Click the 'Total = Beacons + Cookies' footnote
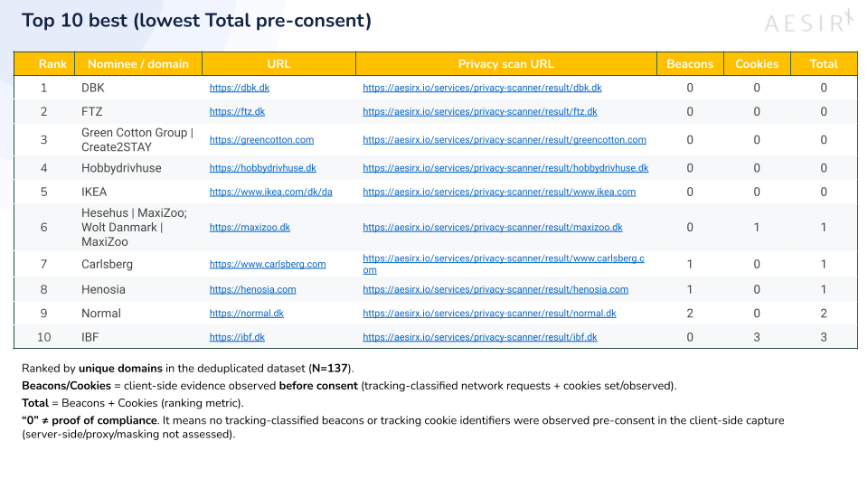The width and height of the screenshot is (868, 488). coord(133,403)
